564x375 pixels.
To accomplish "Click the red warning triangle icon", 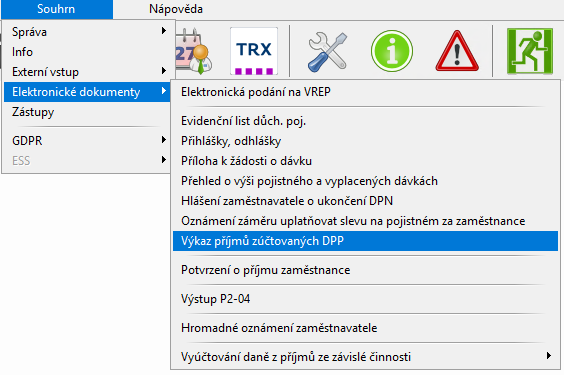I will pyautogui.click(x=457, y=51).
